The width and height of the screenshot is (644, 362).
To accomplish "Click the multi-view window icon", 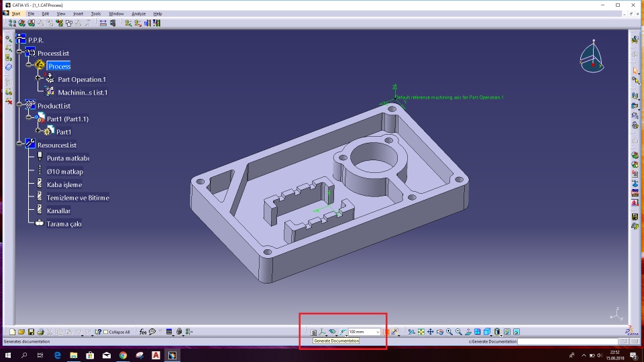I will click(x=478, y=332).
